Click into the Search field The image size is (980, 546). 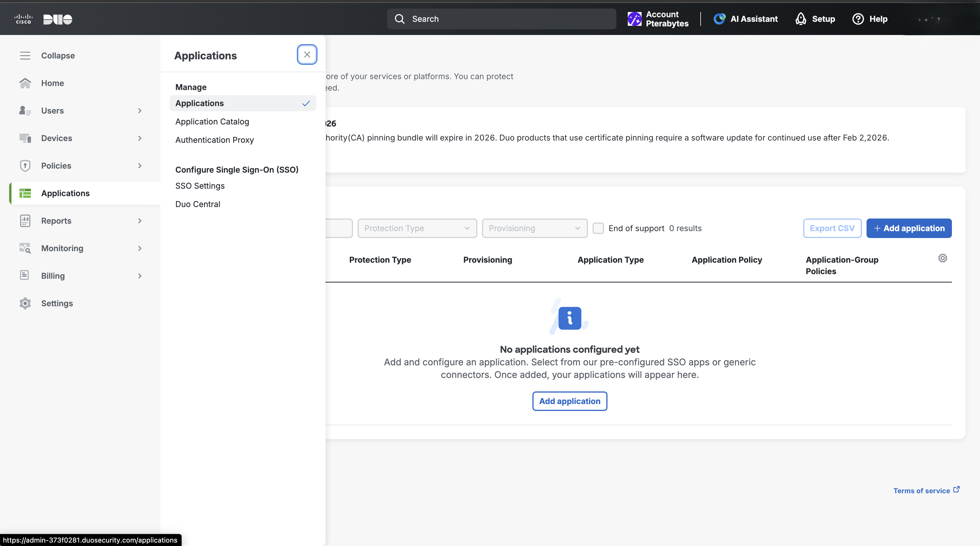[501, 19]
